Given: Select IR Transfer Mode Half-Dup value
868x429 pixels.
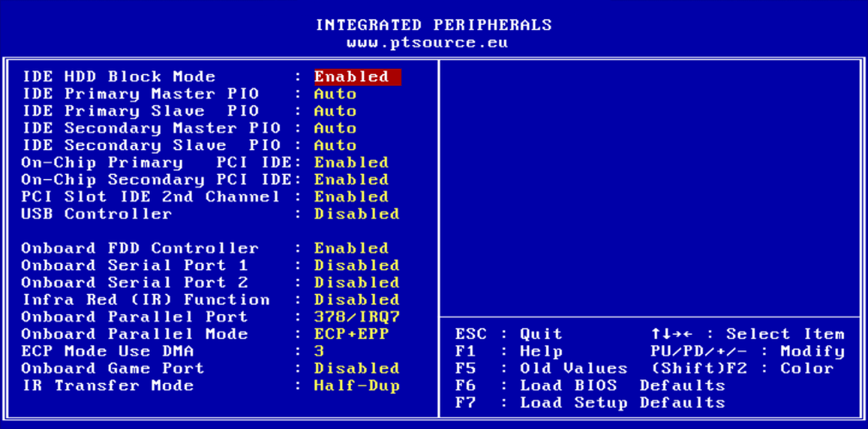Looking at the screenshot, I should tap(356, 386).
